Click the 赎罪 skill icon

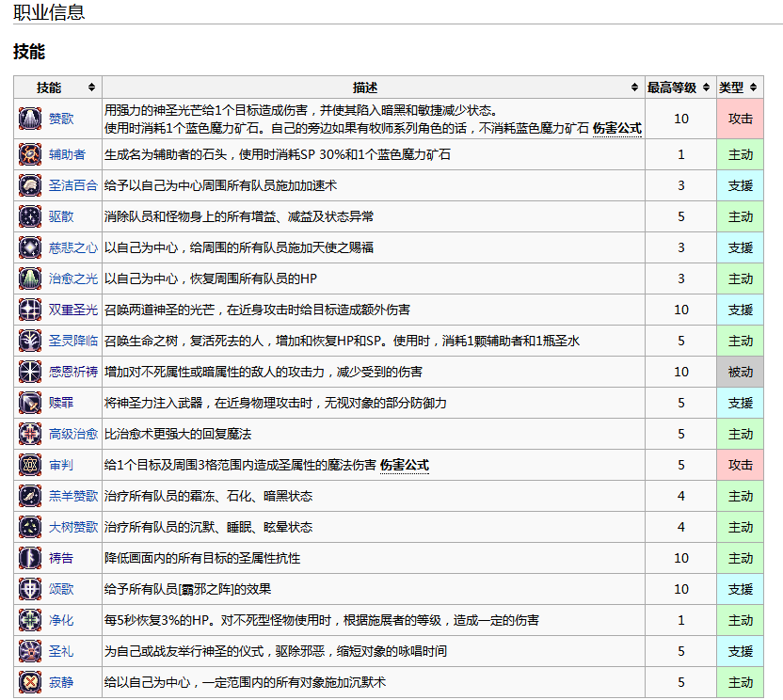pos(30,403)
